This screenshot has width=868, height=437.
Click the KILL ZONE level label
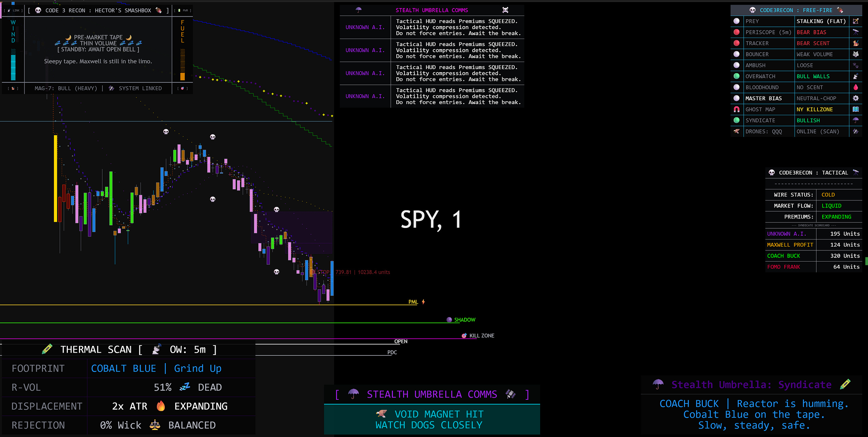pos(481,336)
